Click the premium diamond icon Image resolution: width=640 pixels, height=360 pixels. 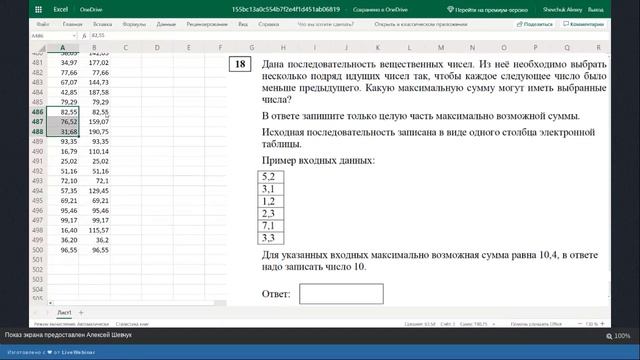coord(450,9)
